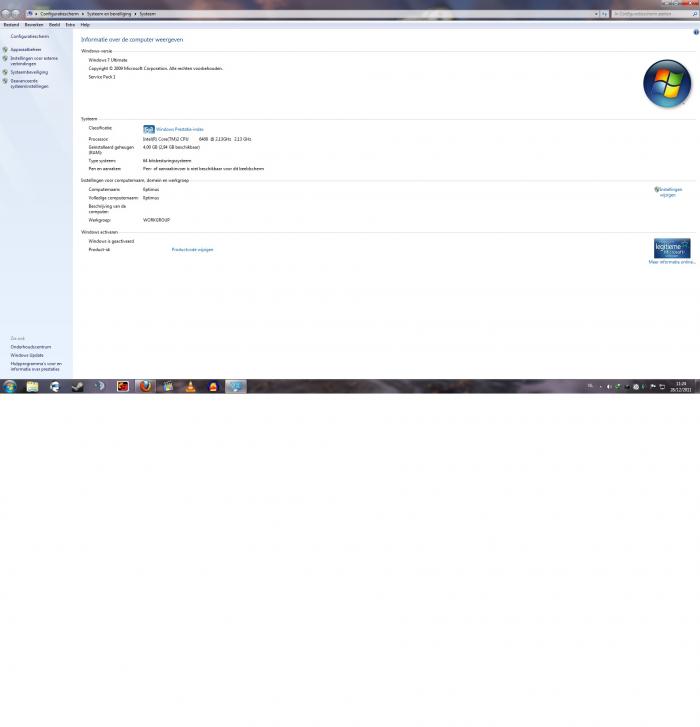Image resolution: width=700 pixels, height=727 pixels.
Task: Select the 64-bit system type value
Action: (167, 160)
